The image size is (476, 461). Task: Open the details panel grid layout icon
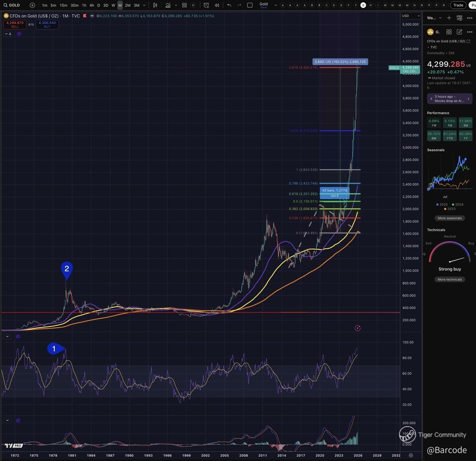pyautogui.click(x=449, y=32)
